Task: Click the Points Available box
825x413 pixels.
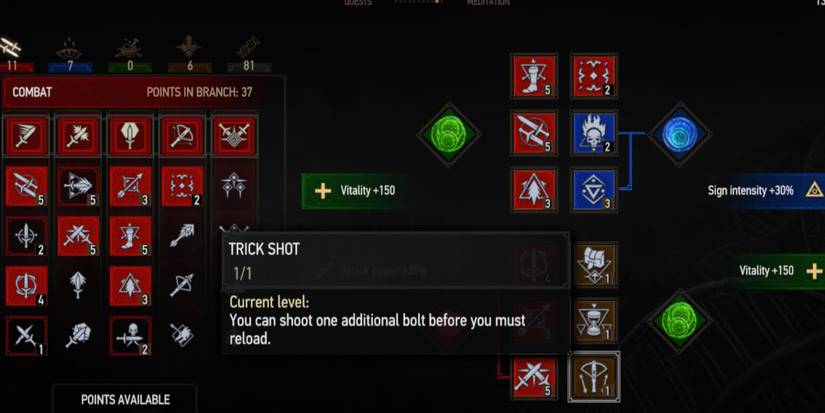Action: click(x=125, y=399)
